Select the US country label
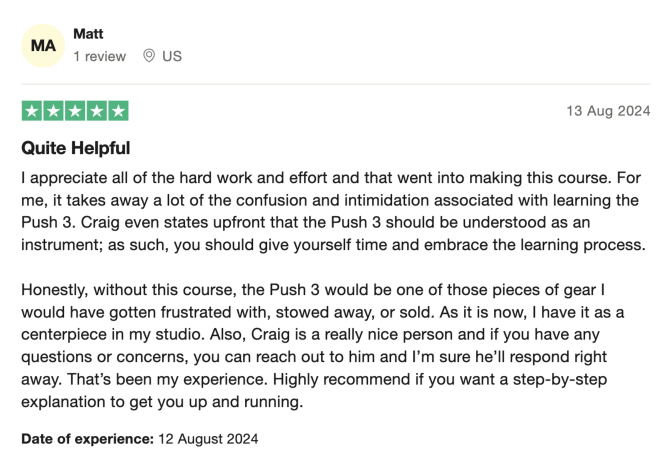Image resolution: width=672 pixels, height=462 pixels. [x=172, y=56]
